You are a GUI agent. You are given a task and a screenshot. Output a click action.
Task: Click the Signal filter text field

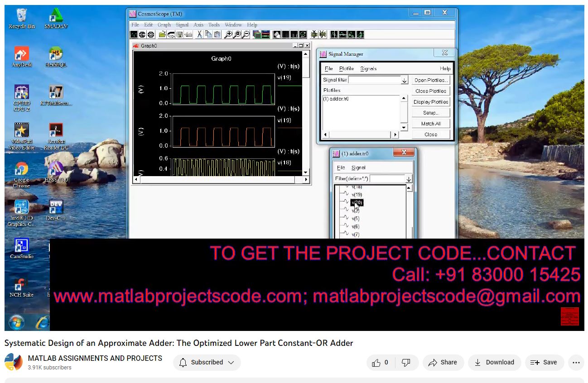pyautogui.click(x=374, y=80)
